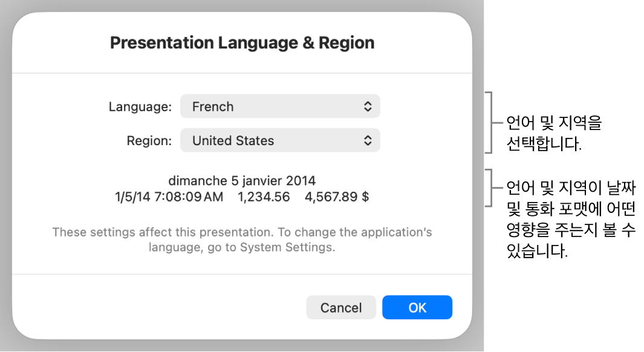Screen dimensions: 644x352
Task: Click the Presentation Language & Region title
Action: [x=242, y=43]
